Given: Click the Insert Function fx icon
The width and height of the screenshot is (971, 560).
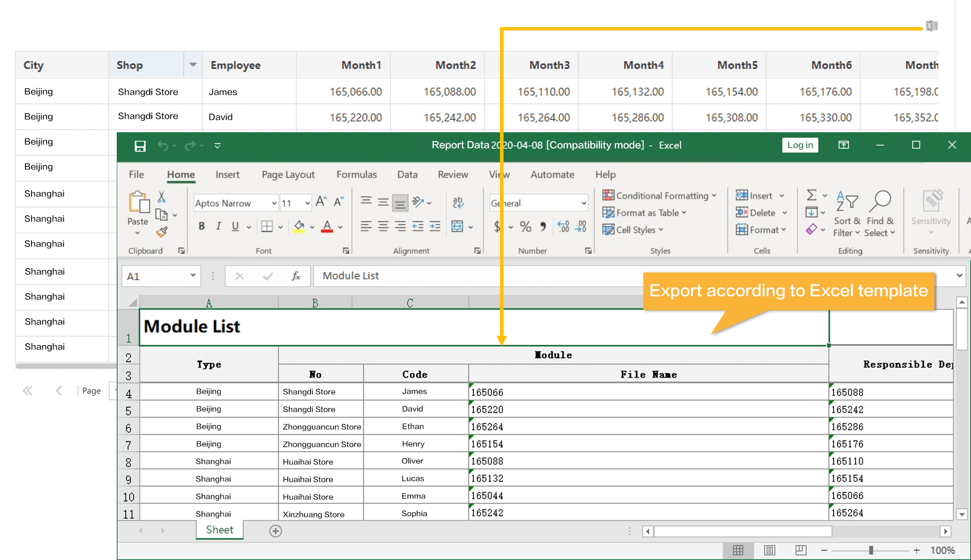Looking at the screenshot, I should click(296, 276).
